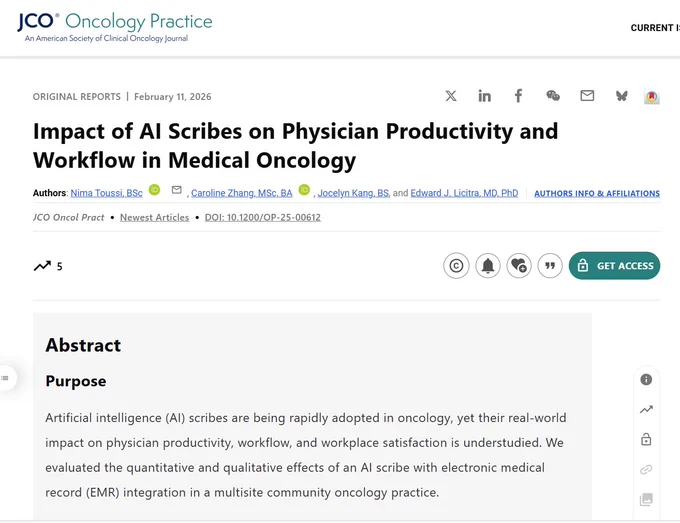680x523 pixels.
Task: Open JCO Oncology Practice home logo
Action: pos(115,27)
